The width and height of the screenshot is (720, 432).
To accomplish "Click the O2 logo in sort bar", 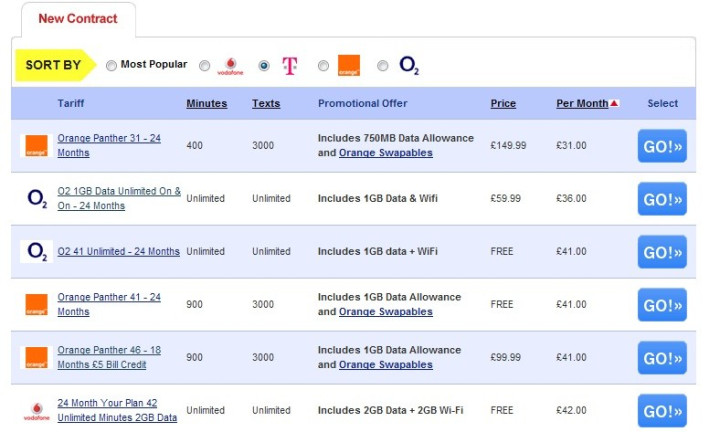I will tap(409, 65).
